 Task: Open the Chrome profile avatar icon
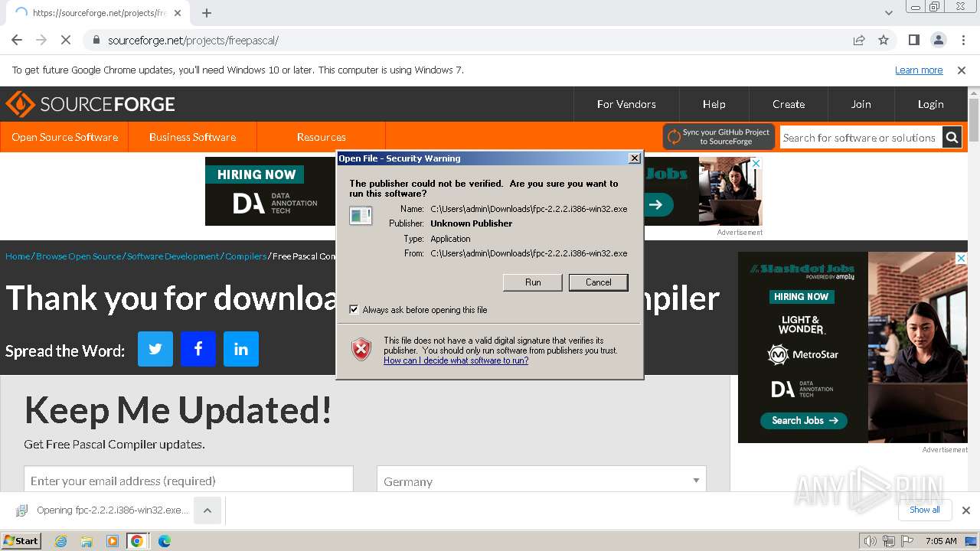[938, 40]
